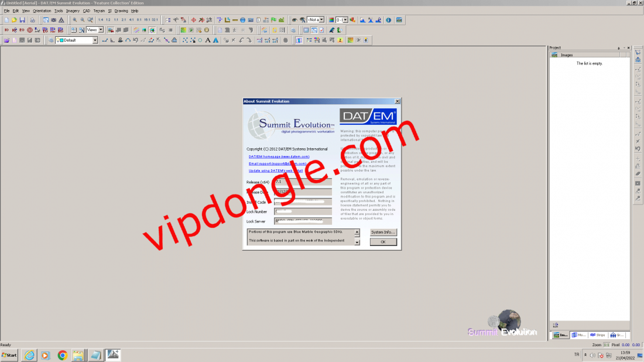Select the right-angle line drawing icon

[112, 40]
